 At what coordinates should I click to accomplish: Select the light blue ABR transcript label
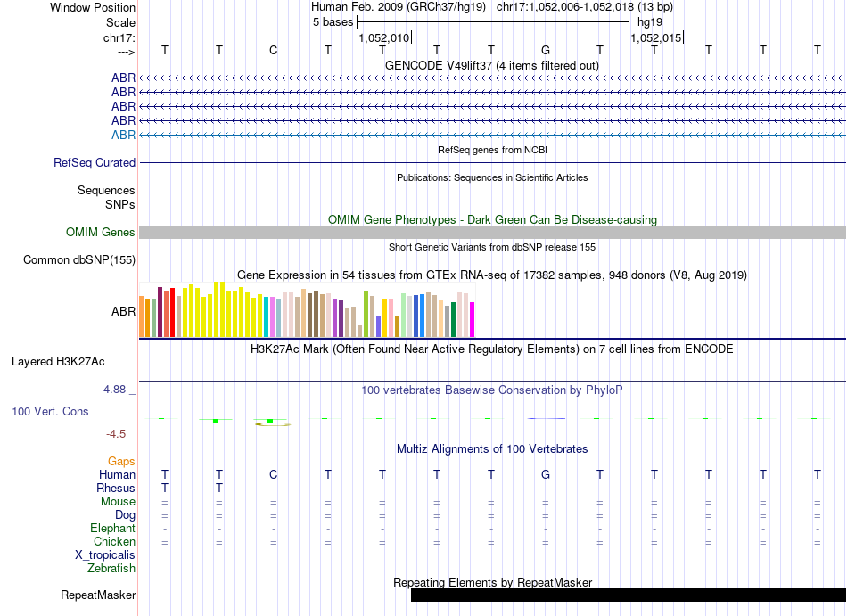coord(123,135)
